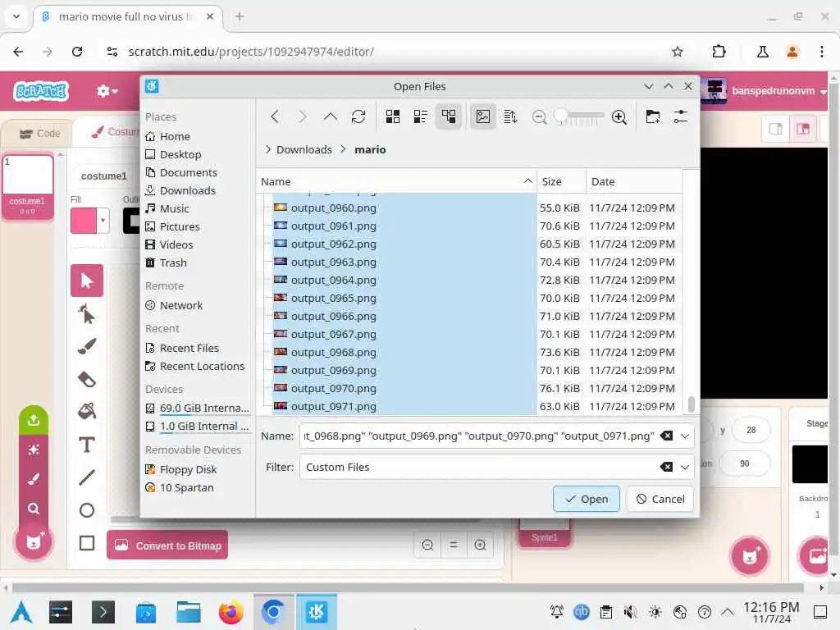Select the Scratch Text tool
The image size is (840, 630).
coord(87,445)
